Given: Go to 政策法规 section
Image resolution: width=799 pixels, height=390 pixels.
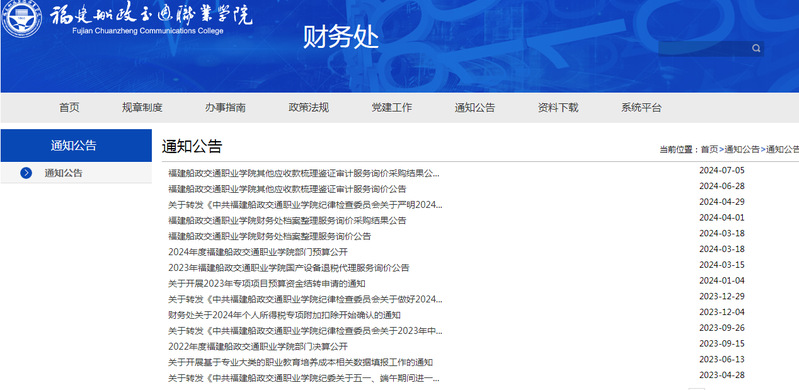Looking at the screenshot, I should pos(308,108).
